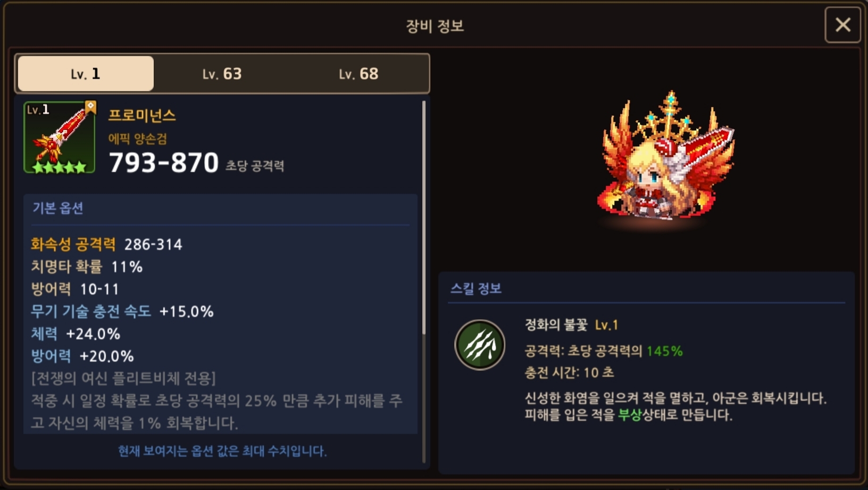Image resolution: width=868 pixels, height=490 pixels.
Task: Select the Lv. 1 tab
Action: 86,73
